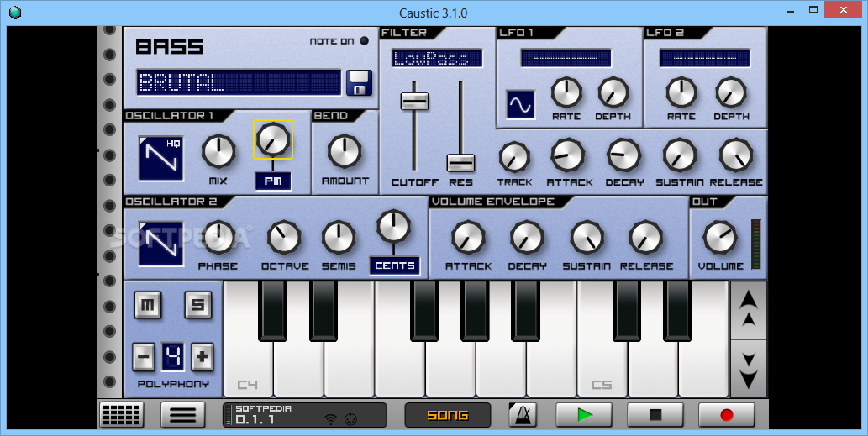Close the Caustic 3.1.0 window
Viewport: 868px width, 436px height.
point(844,10)
